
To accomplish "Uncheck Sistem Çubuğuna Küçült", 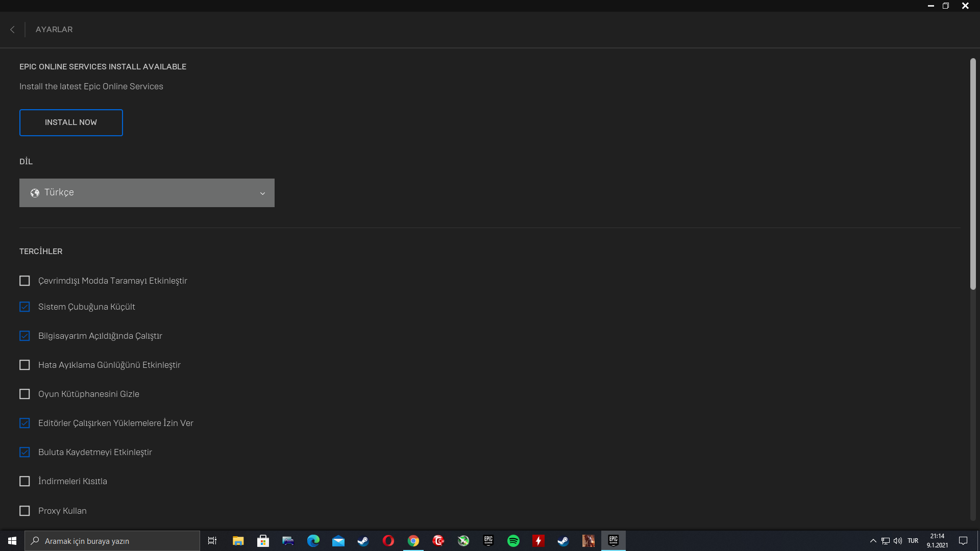I will click(24, 307).
